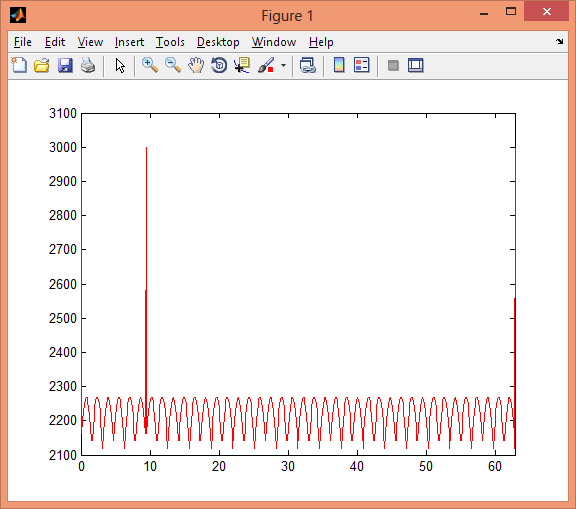This screenshot has height=509, width=576.
Task: Show plot tools and dock figure
Action: click(x=415, y=65)
